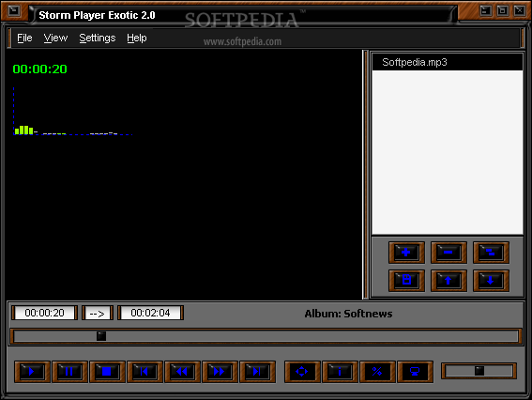The height and width of the screenshot is (400, 532).
Task: Maximize the Storm Player window
Action: (x=503, y=11)
